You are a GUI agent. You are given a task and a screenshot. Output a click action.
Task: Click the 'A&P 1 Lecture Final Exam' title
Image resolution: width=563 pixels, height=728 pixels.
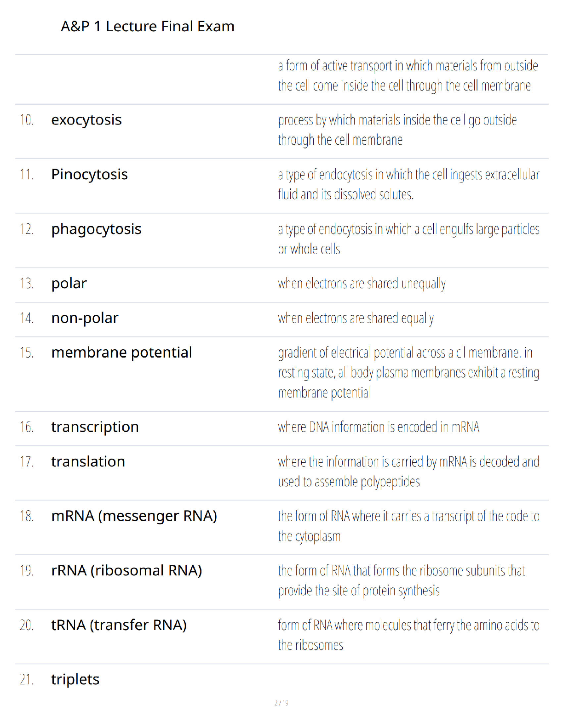pyautogui.click(x=148, y=27)
